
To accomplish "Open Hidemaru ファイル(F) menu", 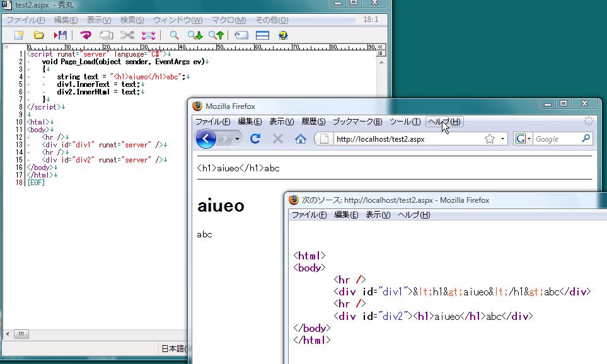I will coord(26,20).
